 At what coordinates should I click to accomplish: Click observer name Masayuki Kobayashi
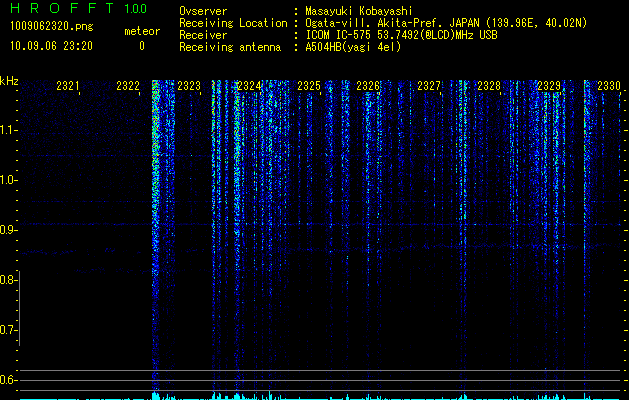point(359,11)
